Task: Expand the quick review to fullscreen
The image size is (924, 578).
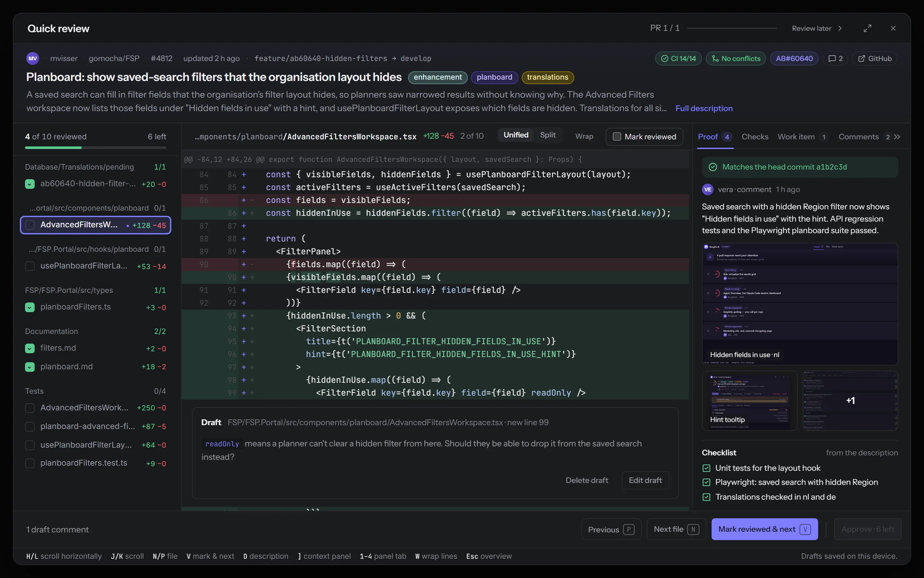Action: (x=868, y=28)
